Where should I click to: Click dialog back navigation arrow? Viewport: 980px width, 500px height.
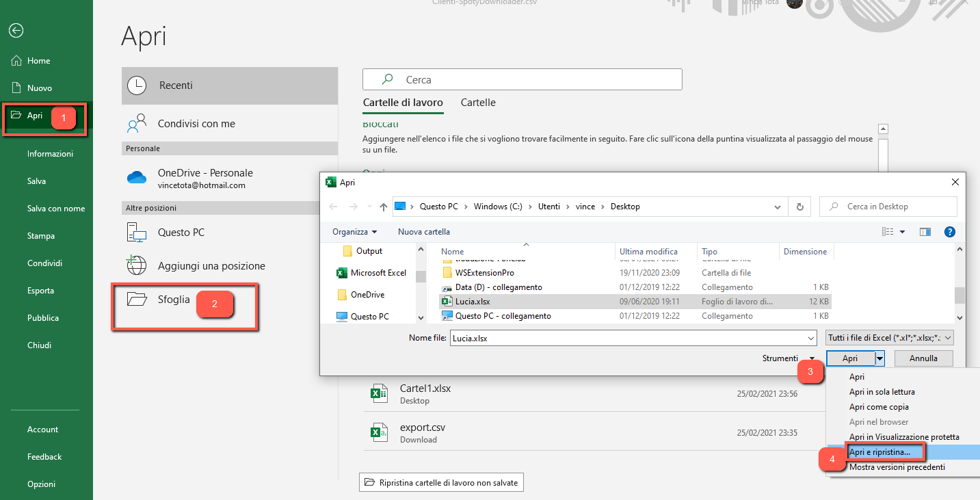(x=333, y=207)
